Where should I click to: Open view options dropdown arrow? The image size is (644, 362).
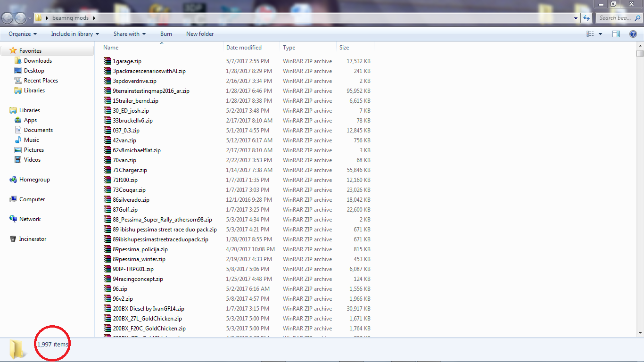[600, 34]
